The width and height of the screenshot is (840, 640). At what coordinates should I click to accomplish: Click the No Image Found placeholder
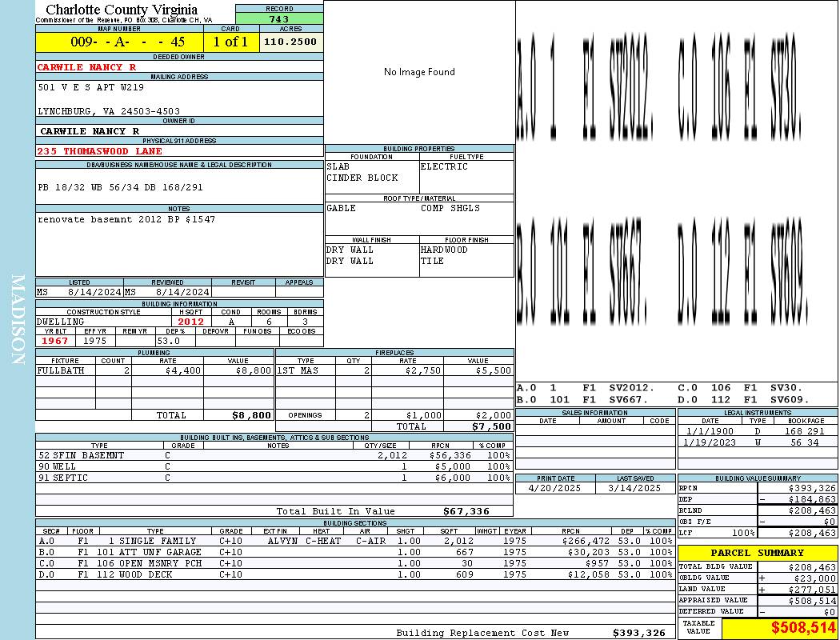tap(419, 72)
